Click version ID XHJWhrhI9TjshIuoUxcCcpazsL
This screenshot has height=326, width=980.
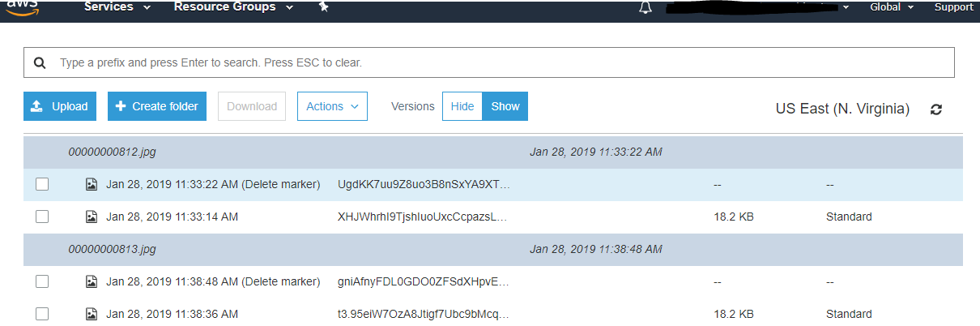422,217
